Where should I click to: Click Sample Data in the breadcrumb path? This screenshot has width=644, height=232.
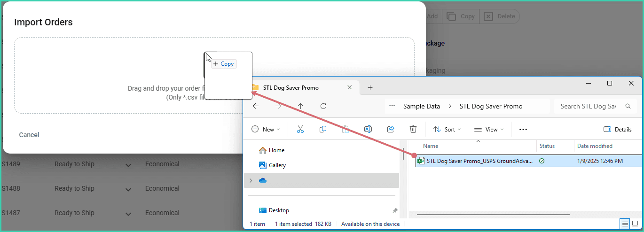[422, 106]
